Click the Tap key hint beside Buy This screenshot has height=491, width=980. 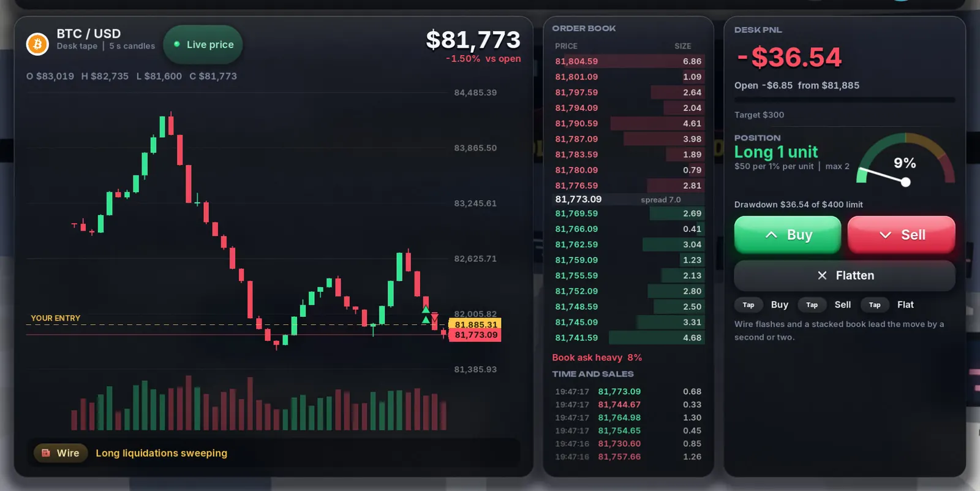pos(748,305)
